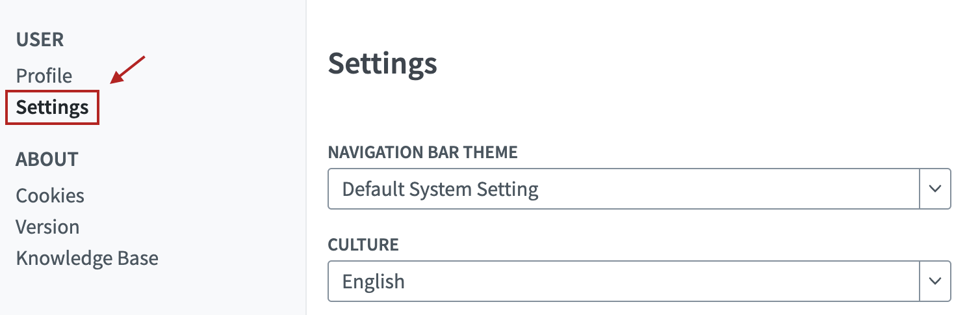Click the large Settings page heading
980x315 pixels.
click(382, 64)
